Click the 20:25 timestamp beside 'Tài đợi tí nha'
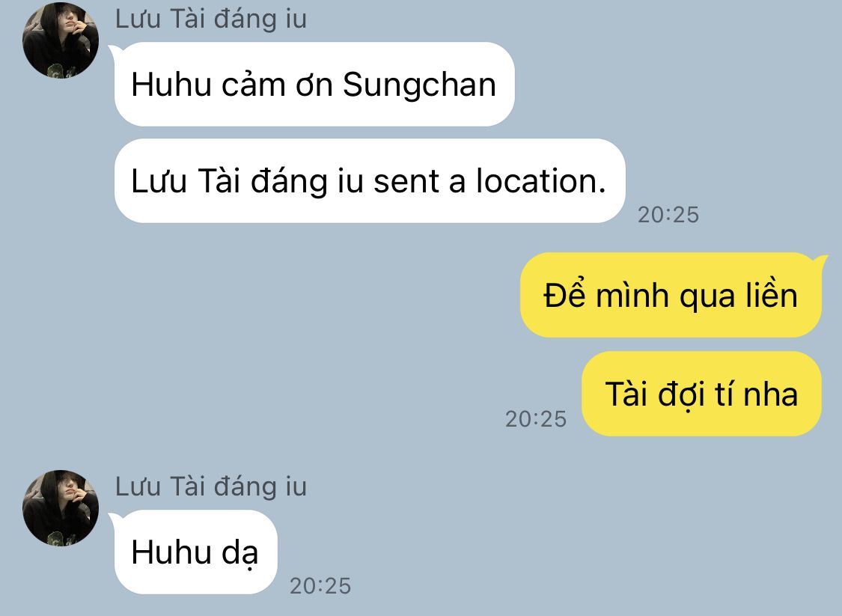 pos(535,419)
